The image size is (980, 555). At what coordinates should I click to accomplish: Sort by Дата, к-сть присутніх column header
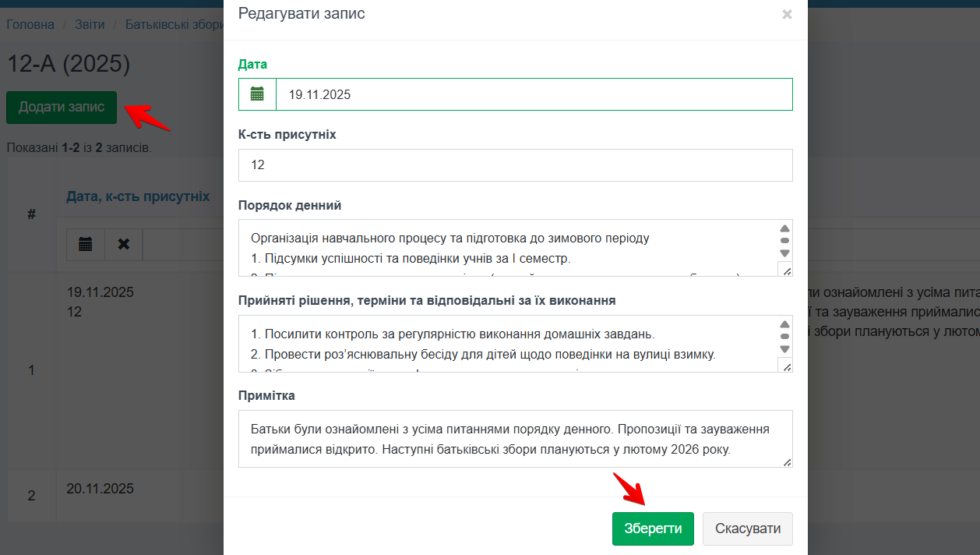click(138, 196)
